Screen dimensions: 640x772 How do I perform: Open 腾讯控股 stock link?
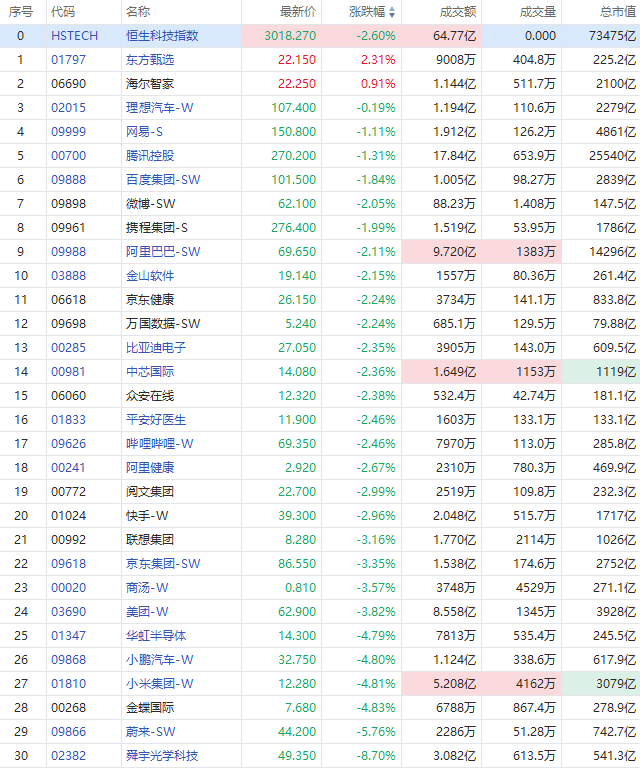(150, 156)
